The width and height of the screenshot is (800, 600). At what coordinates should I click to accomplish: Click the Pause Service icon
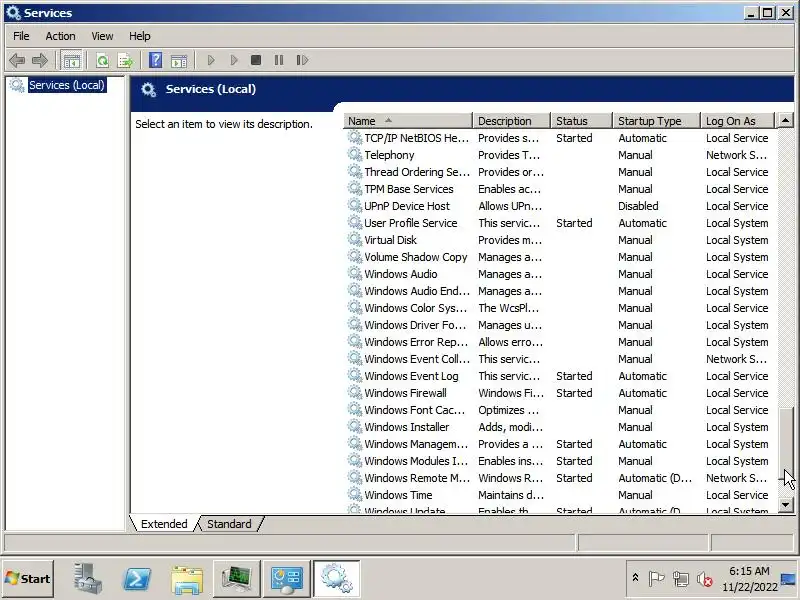279,61
